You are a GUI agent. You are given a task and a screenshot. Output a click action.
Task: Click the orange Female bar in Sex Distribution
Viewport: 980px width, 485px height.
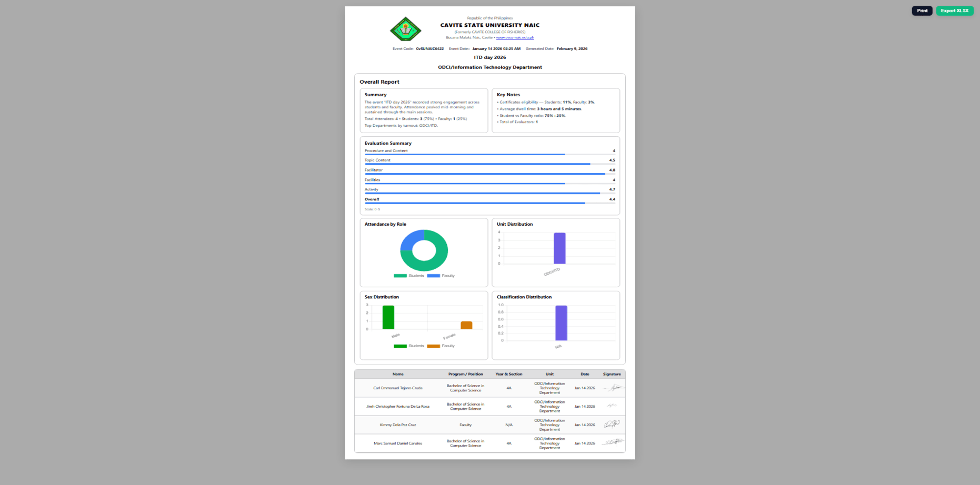pyautogui.click(x=466, y=325)
